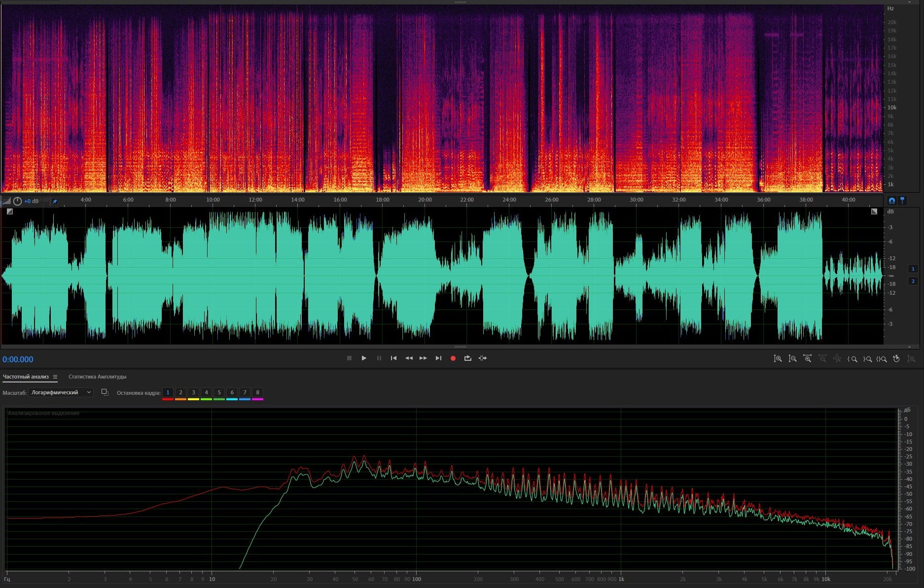Image resolution: width=924 pixels, height=588 pixels.
Task: Jump to previous marker button
Action: [393, 358]
